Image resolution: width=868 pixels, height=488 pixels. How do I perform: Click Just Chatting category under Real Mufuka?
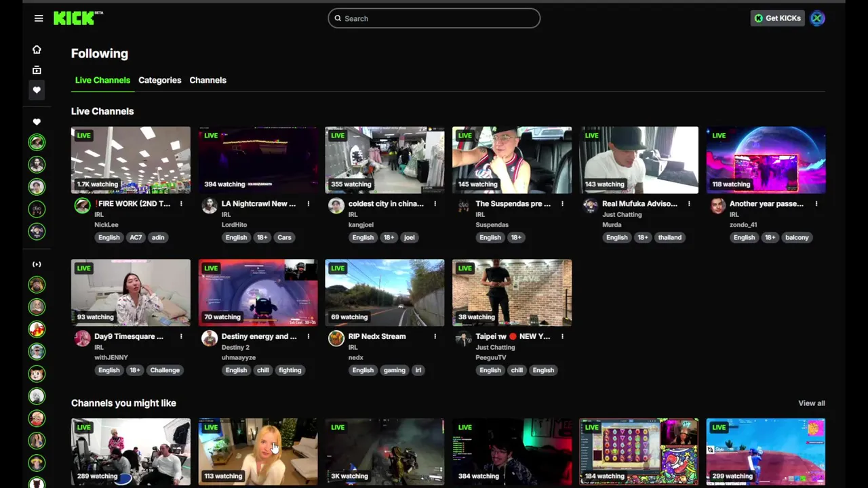[x=622, y=214]
